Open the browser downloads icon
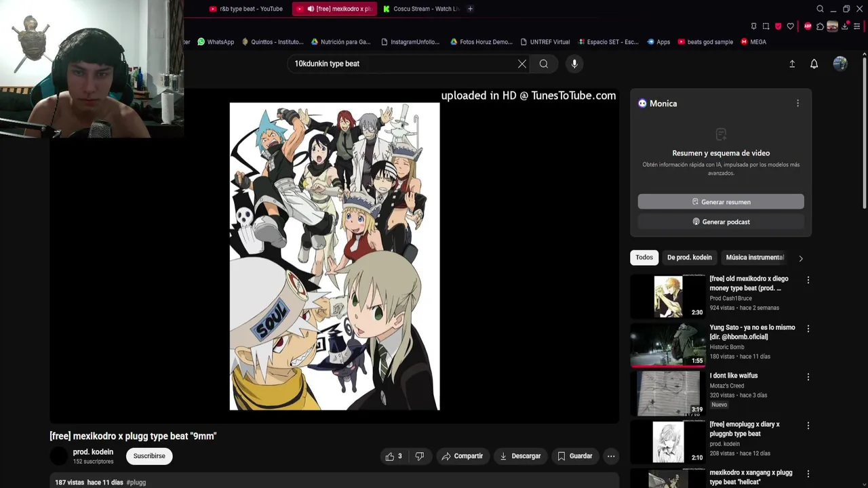The image size is (868, 488). 844,26
